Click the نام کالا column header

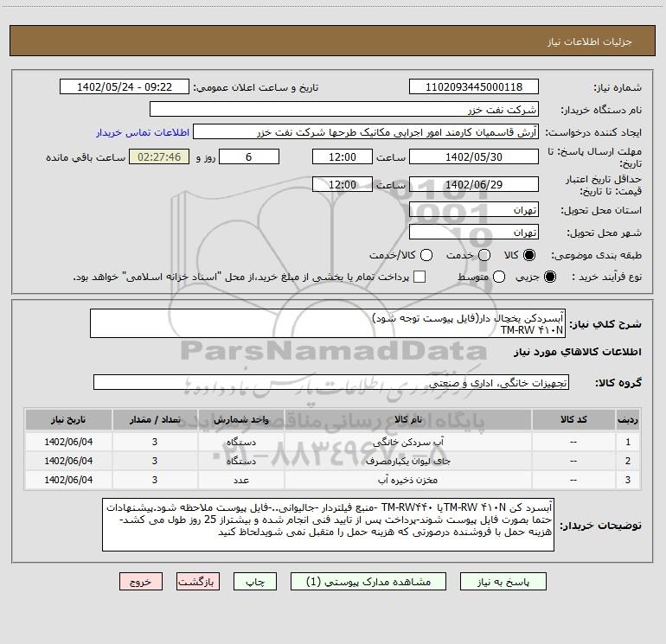(x=407, y=419)
